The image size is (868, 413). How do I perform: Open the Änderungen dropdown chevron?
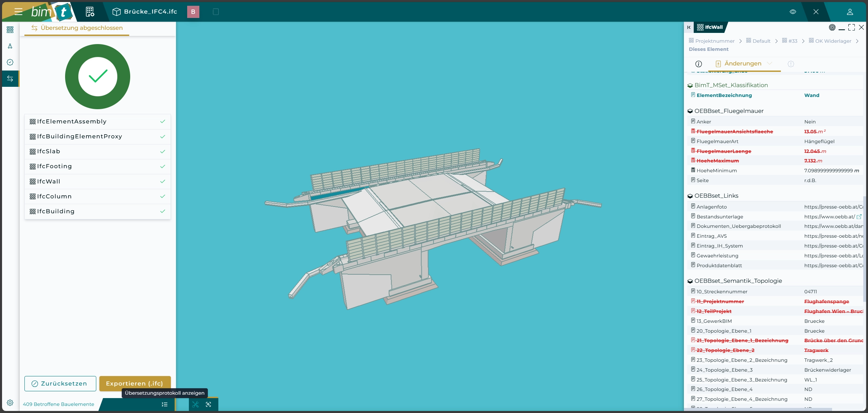tap(769, 63)
